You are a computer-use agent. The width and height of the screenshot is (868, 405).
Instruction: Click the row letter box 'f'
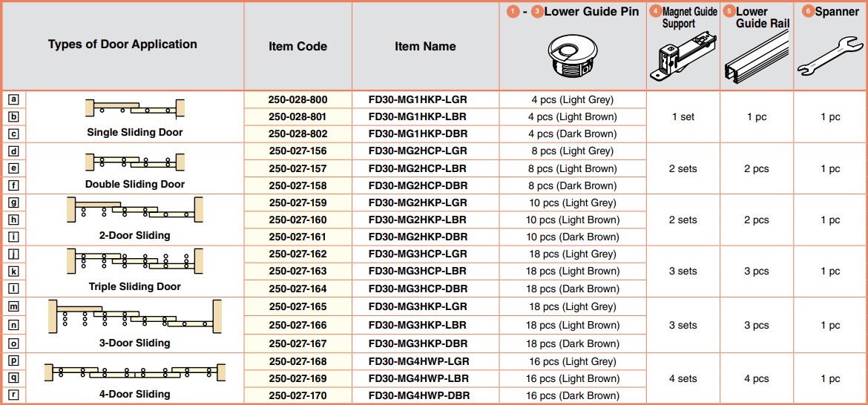(x=14, y=185)
